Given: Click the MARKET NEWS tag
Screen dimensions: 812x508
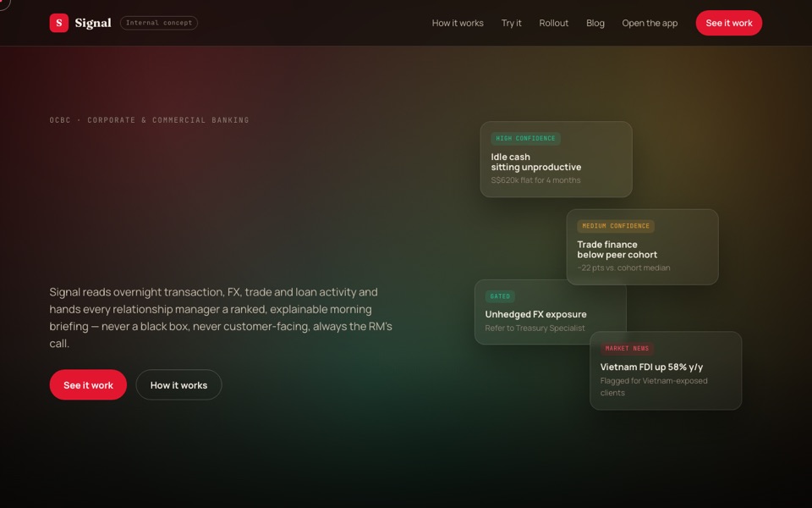Looking at the screenshot, I should tap(627, 348).
